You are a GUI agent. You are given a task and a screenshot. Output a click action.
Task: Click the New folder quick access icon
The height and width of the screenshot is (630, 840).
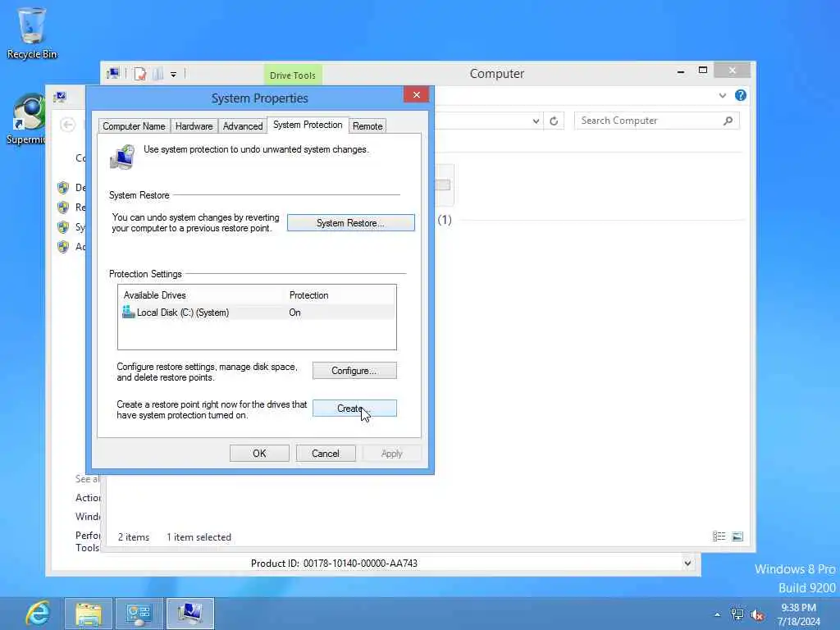[158, 74]
